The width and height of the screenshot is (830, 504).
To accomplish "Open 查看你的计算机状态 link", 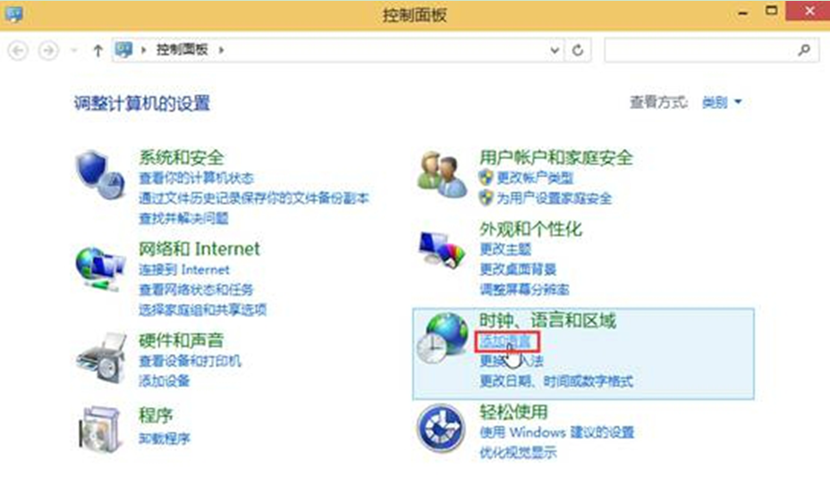I will (x=196, y=178).
